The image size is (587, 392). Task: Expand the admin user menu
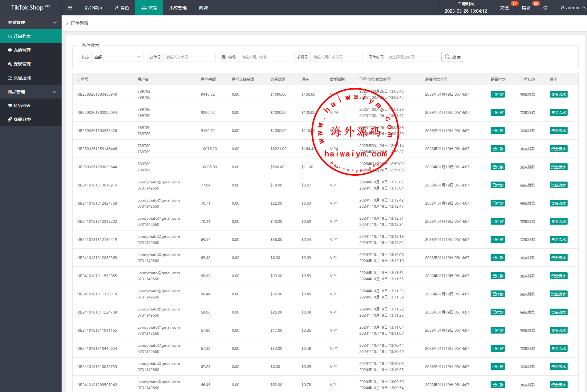[x=573, y=8]
